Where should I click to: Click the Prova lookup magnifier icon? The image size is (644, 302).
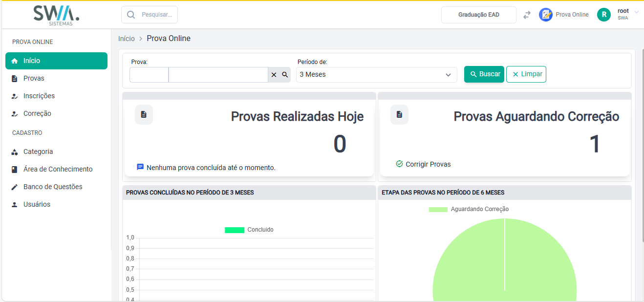tap(285, 75)
